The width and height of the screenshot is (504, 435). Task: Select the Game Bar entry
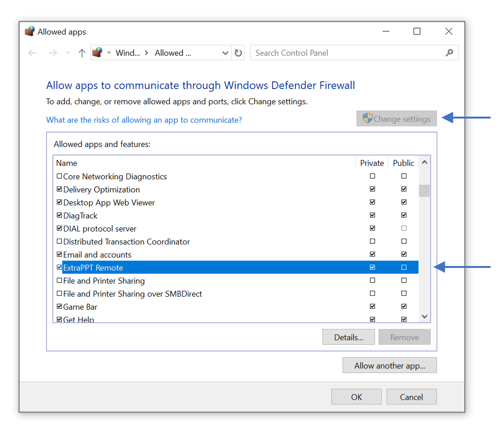[x=80, y=307]
